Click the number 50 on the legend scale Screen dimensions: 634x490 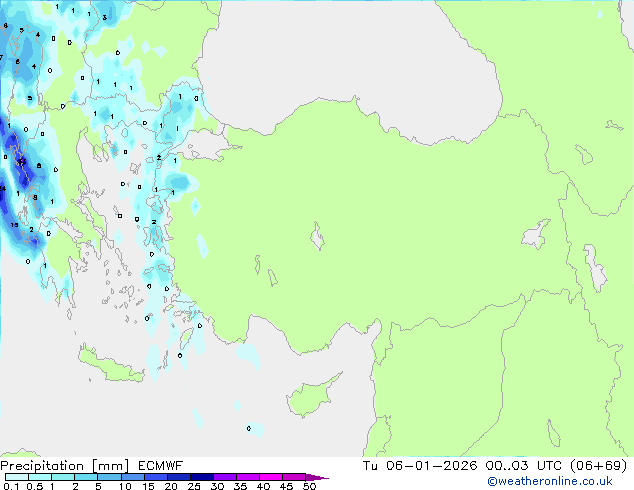click(309, 487)
